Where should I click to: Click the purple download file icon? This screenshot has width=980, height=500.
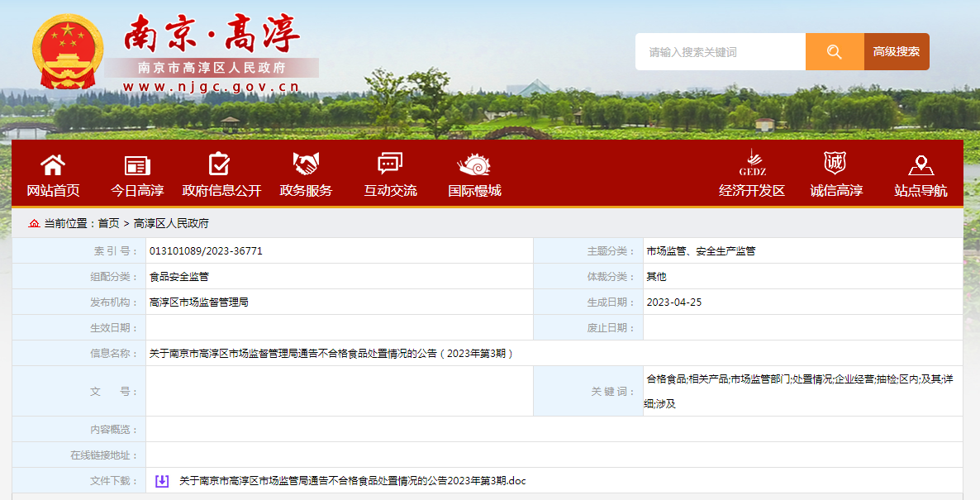click(x=162, y=481)
